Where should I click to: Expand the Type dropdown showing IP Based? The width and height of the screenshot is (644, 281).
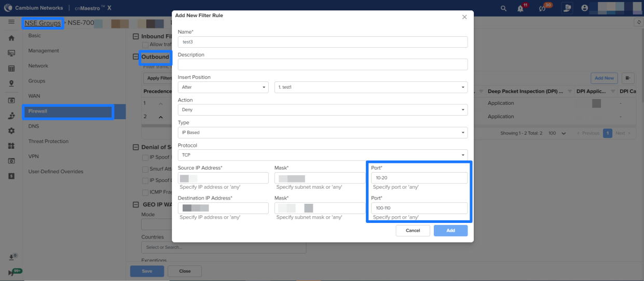(322, 133)
